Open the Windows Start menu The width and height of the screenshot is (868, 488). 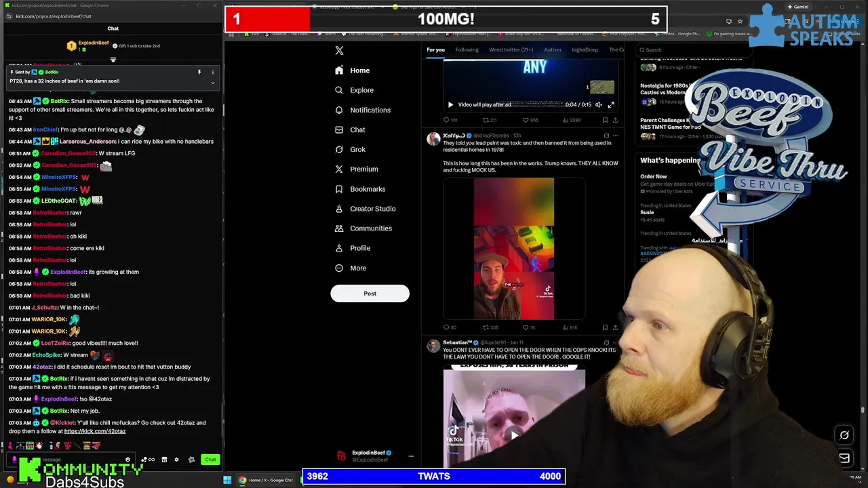tap(227, 480)
